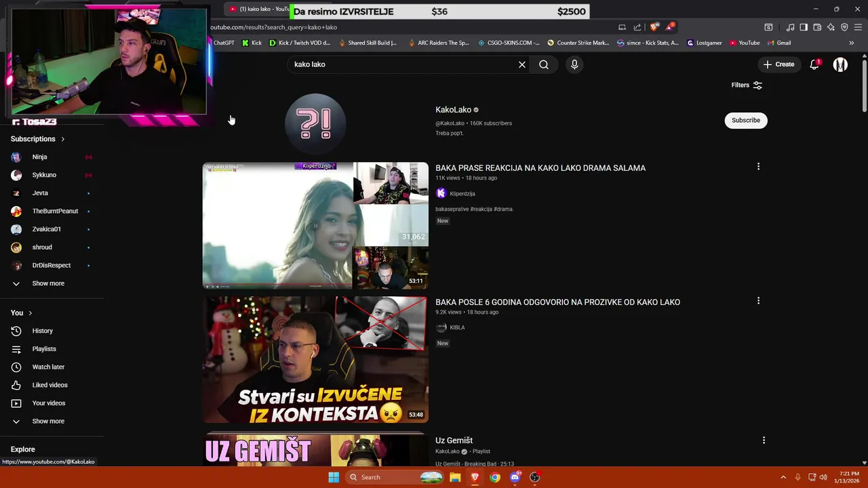Open Brave Rewards triangle icon

[670, 27]
